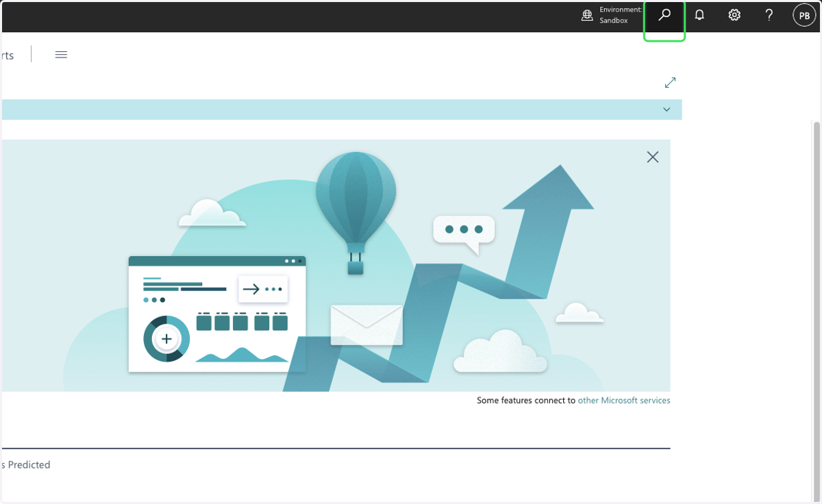This screenshot has height=504, width=822.
Task: Open the search magnifier icon
Action: click(664, 15)
